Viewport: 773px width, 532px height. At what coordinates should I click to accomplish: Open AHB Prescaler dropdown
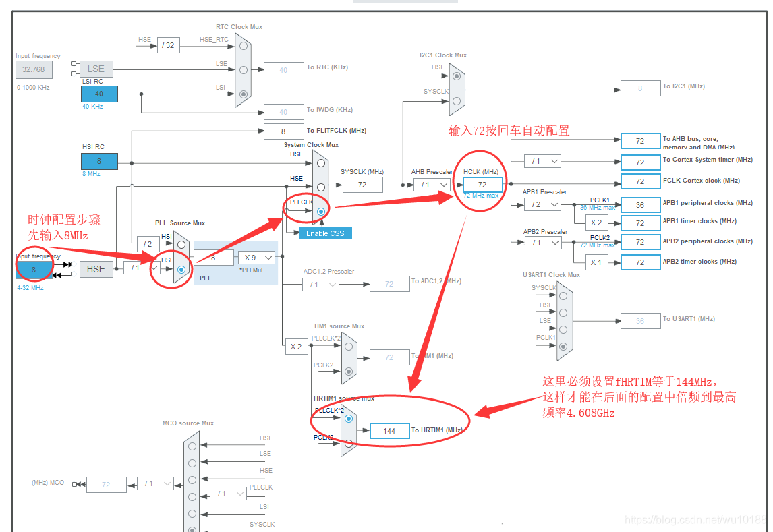(x=432, y=185)
